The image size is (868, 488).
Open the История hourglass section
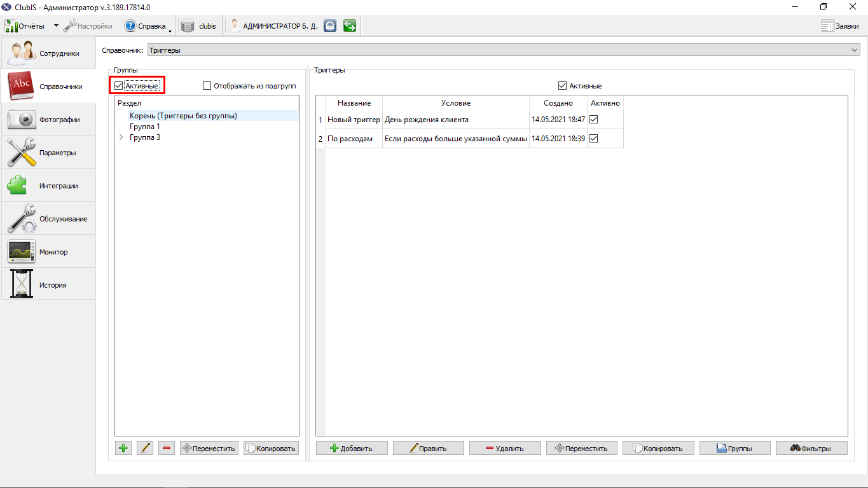48,285
